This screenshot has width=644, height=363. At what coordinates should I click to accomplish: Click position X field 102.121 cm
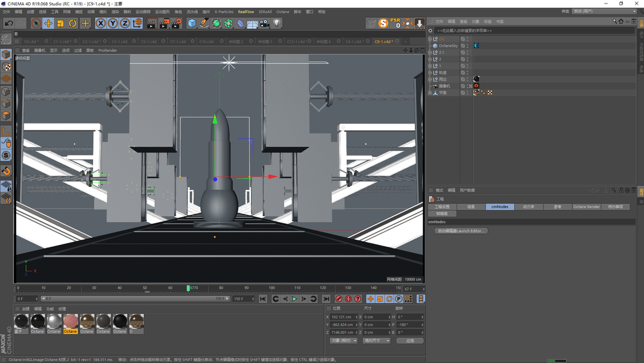pyautogui.click(x=343, y=317)
